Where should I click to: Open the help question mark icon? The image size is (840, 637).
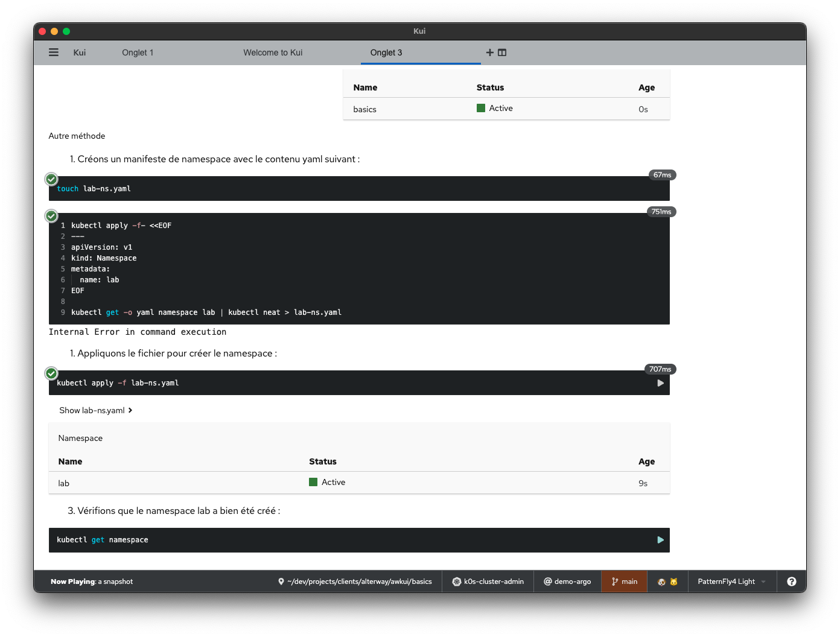point(791,582)
